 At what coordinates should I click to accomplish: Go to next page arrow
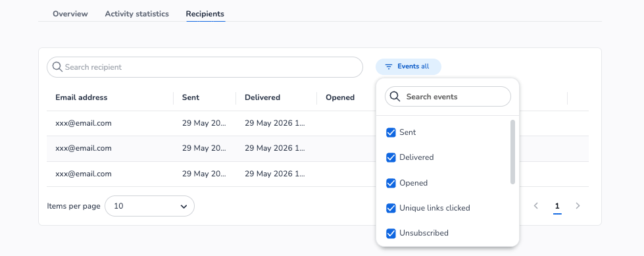coord(578,206)
